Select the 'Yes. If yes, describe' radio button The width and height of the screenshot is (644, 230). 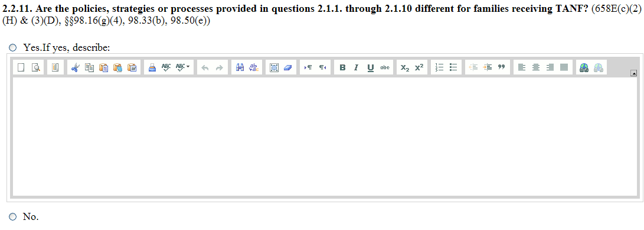(x=13, y=48)
